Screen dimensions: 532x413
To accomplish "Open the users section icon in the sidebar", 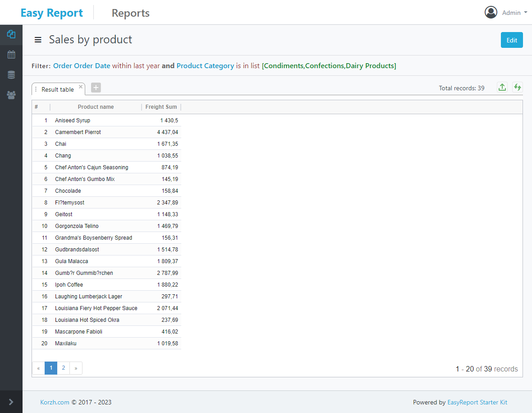I will (x=11, y=95).
